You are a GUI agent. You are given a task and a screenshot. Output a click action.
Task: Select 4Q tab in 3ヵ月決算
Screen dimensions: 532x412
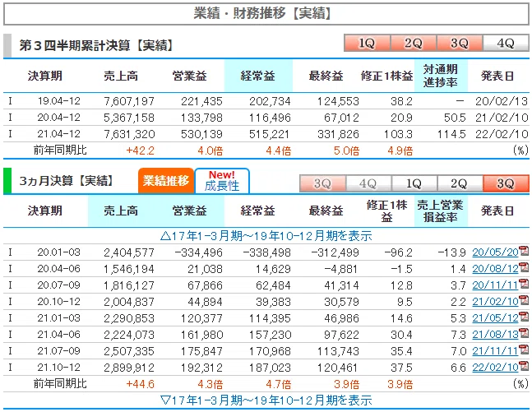[x=368, y=183]
